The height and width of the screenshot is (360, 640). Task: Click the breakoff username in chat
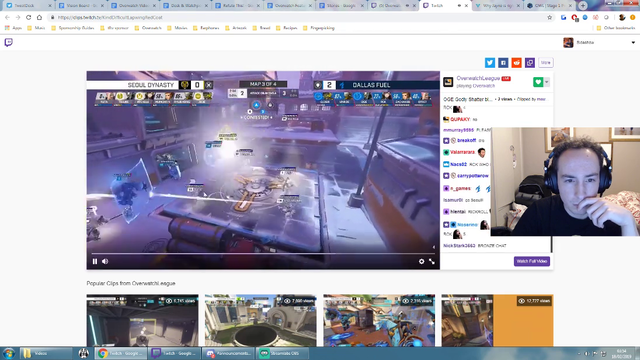[x=466, y=140]
